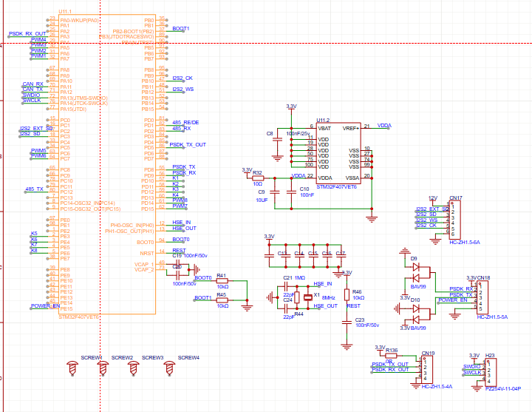This screenshot has width=532, height=412.
Task: Click the 3.3V power port above C8
Action: tap(291, 107)
